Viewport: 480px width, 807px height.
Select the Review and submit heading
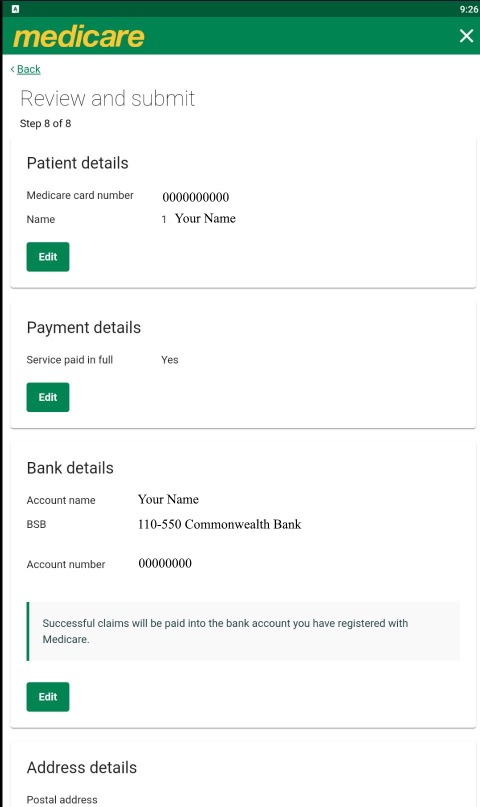coord(108,98)
